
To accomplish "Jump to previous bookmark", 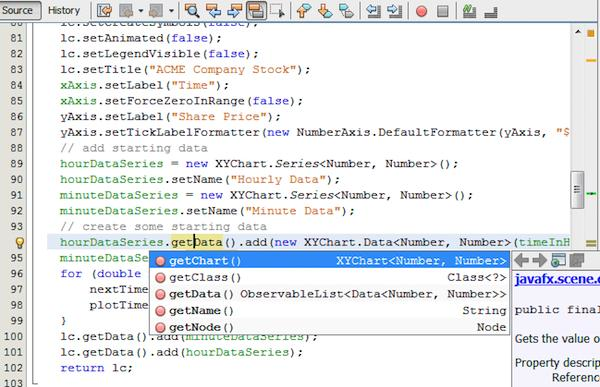I will (304, 10).
